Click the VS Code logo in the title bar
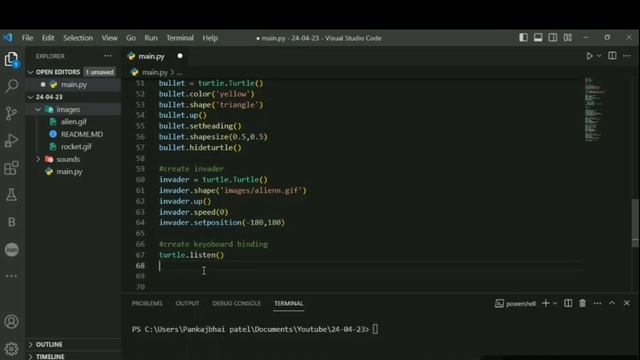 pyautogui.click(x=8, y=38)
